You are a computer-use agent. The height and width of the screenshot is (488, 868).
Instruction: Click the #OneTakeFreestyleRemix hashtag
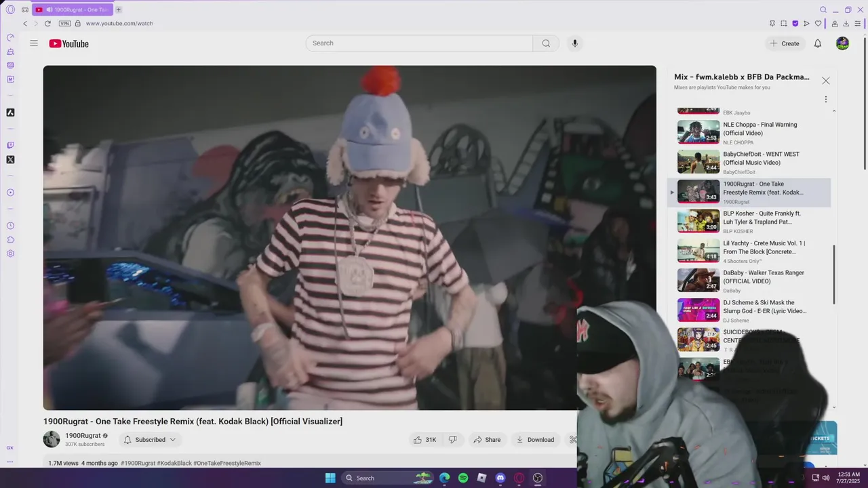coord(227,463)
